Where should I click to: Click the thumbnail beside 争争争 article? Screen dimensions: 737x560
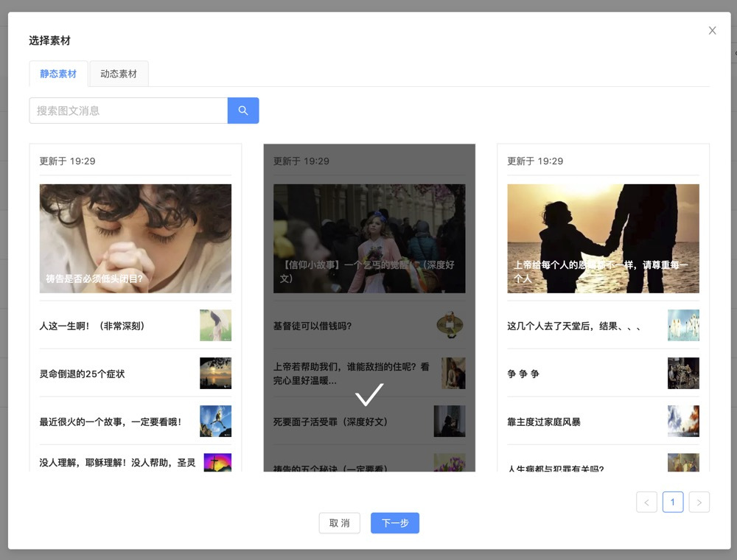(683, 373)
